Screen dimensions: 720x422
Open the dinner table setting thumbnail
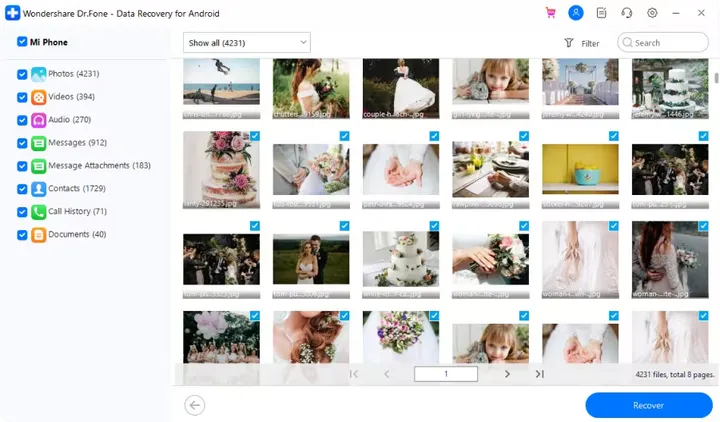[x=490, y=170]
